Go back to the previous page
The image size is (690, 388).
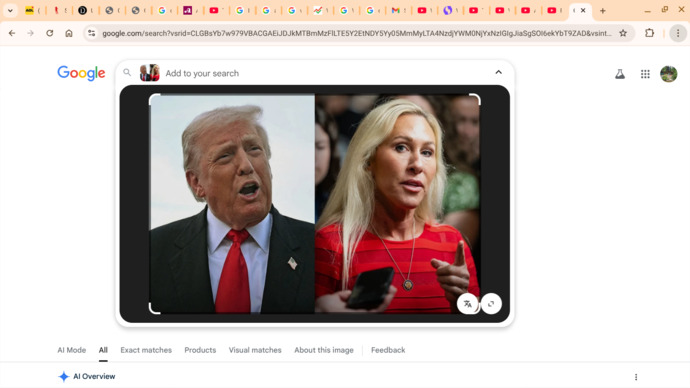click(x=12, y=33)
